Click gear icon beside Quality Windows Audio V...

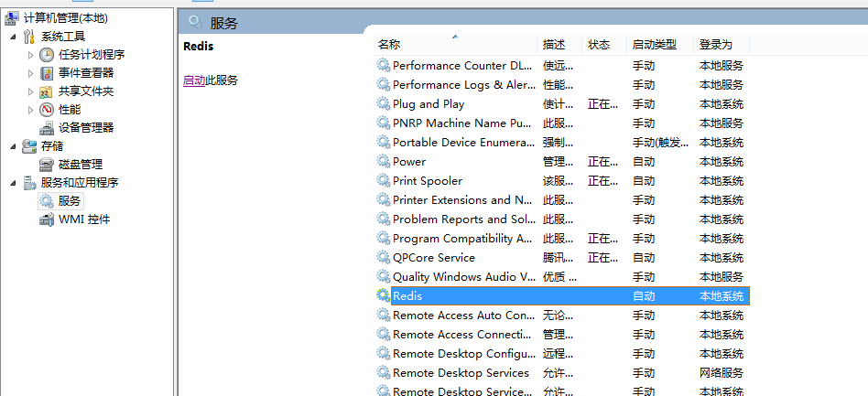coord(383,276)
